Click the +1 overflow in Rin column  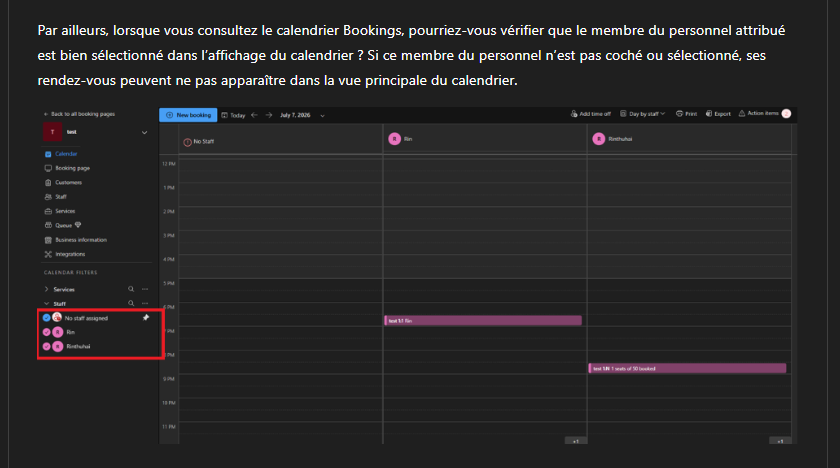(x=576, y=441)
